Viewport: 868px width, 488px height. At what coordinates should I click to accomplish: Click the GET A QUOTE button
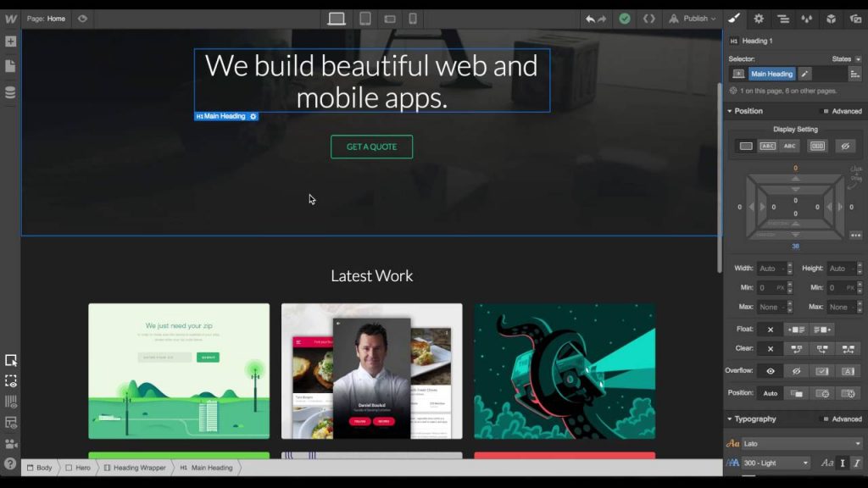pos(371,146)
